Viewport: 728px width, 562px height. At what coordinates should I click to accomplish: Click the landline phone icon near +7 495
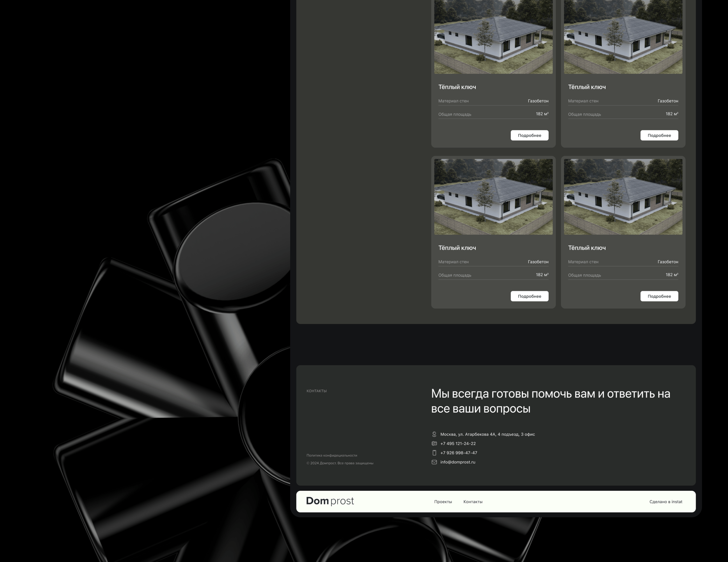pos(434,443)
